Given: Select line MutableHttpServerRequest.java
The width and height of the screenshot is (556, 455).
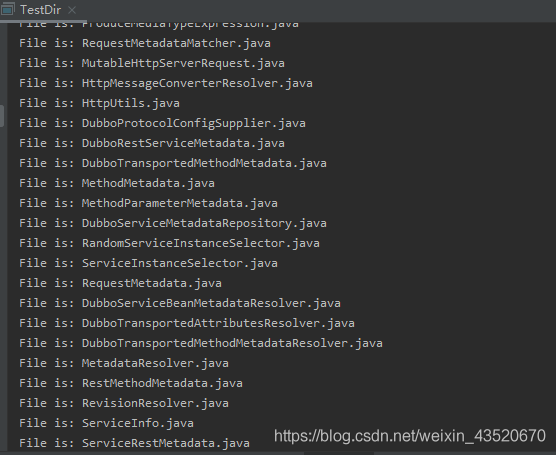Looking at the screenshot, I should [152, 63].
